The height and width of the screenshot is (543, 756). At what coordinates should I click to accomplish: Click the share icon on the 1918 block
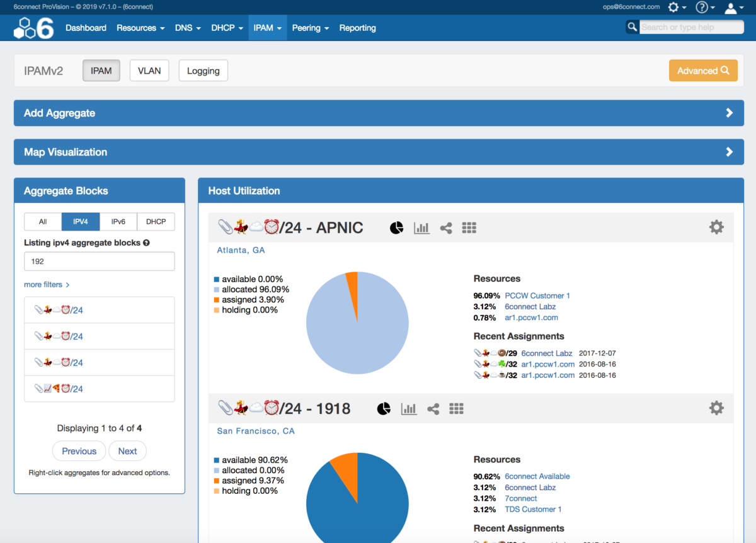[x=433, y=409]
